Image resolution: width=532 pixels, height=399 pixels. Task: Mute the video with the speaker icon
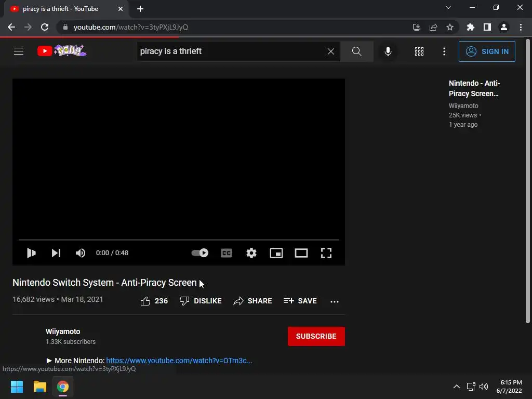81,253
